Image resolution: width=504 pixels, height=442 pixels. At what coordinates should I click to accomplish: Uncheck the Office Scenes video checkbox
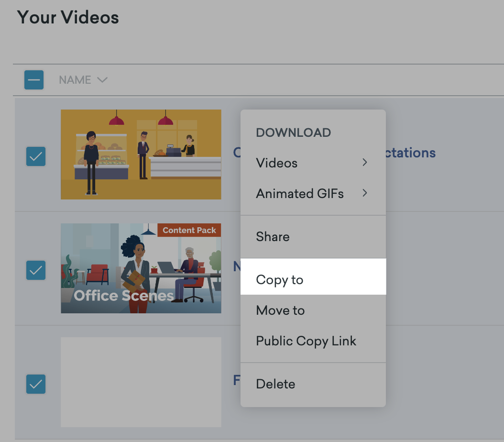pos(36,271)
